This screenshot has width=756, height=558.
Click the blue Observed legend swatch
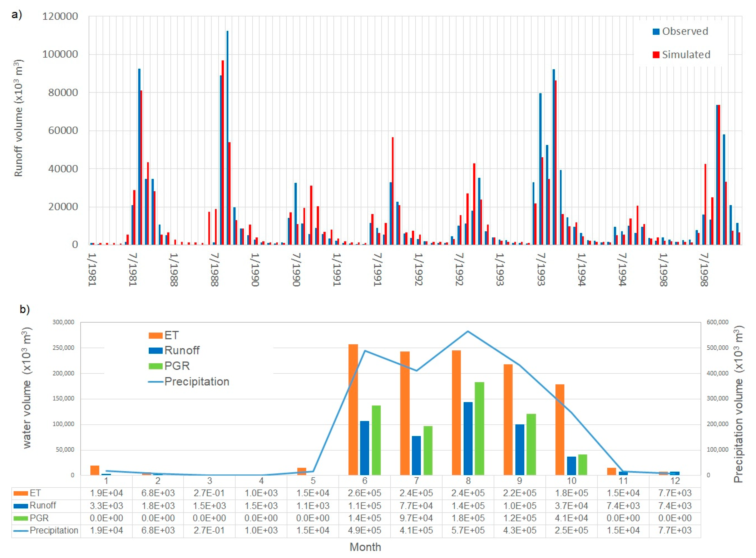[656, 32]
